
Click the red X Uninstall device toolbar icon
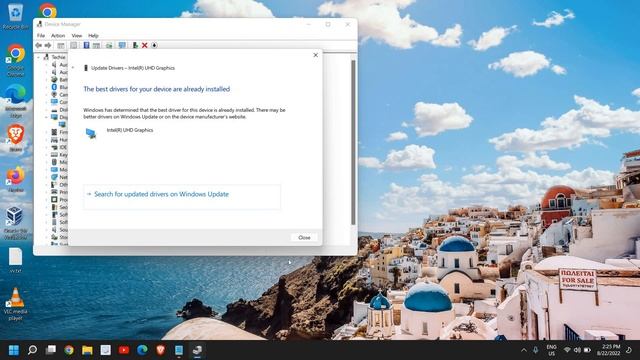click(144, 45)
